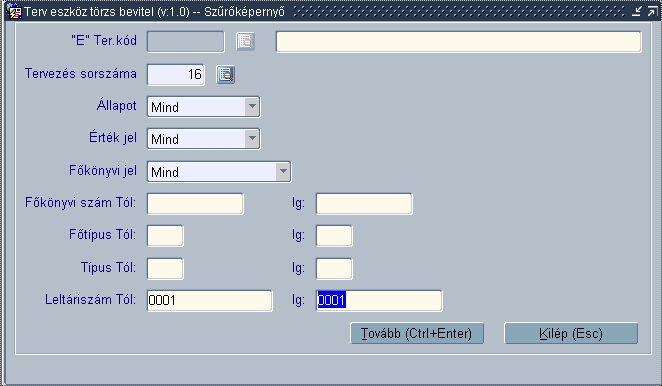
Task: Click the minimize arrow icon in title bar
Action: tap(637, 11)
